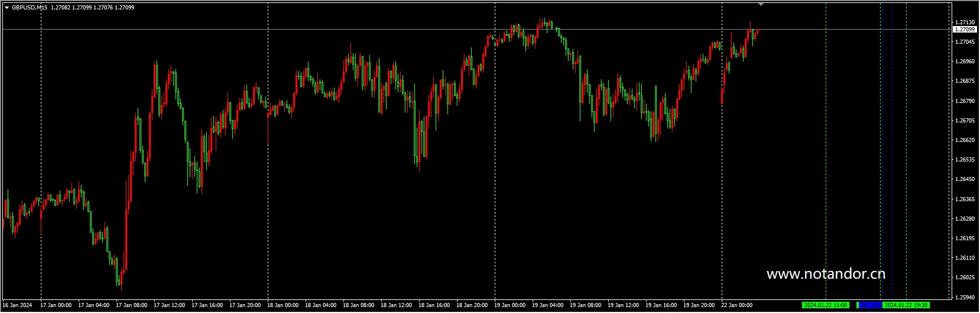980x313 pixels.
Task: Select the green 2024.01.22 19:30 time label
Action: pyautogui.click(x=906, y=305)
